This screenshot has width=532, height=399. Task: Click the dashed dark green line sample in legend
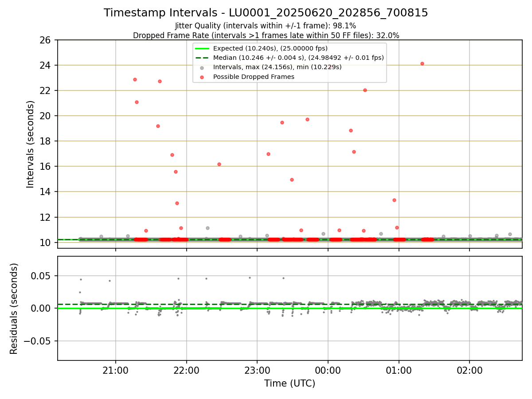tap(202, 58)
